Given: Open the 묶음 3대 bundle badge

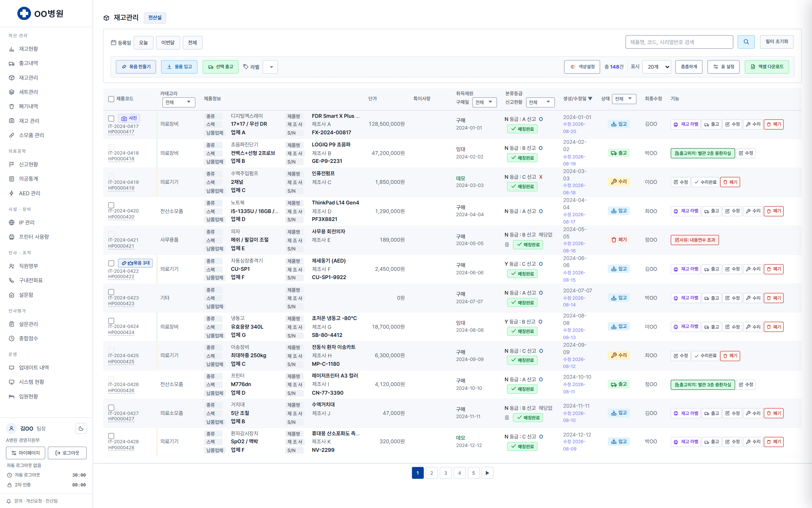Looking at the screenshot, I should (x=135, y=263).
